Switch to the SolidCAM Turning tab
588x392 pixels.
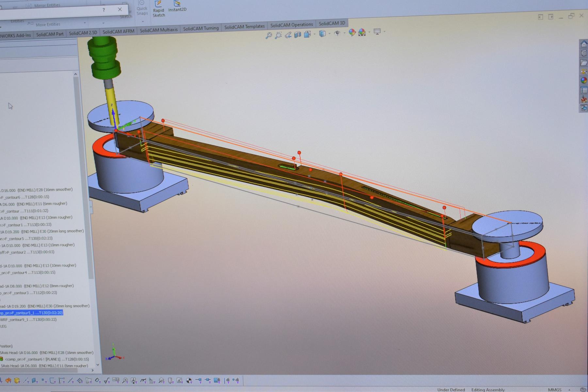pyautogui.click(x=201, y=28)
